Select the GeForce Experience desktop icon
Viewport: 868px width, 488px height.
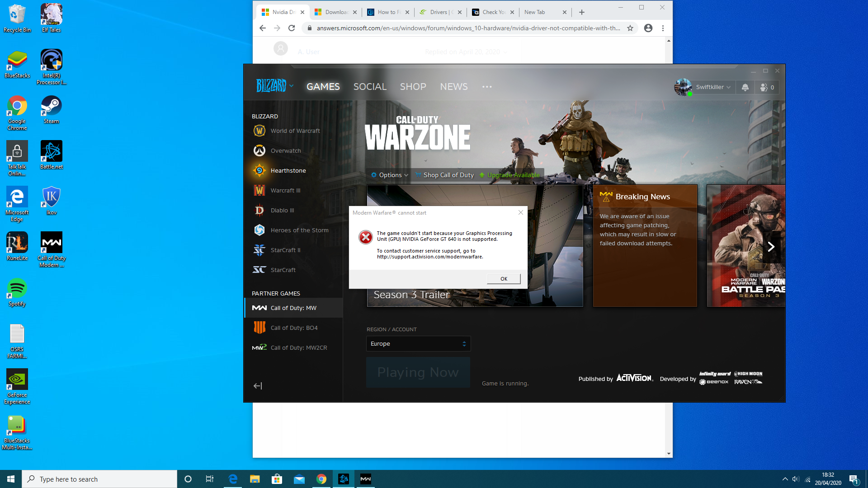pyautogui.click(x=17, y=386)
